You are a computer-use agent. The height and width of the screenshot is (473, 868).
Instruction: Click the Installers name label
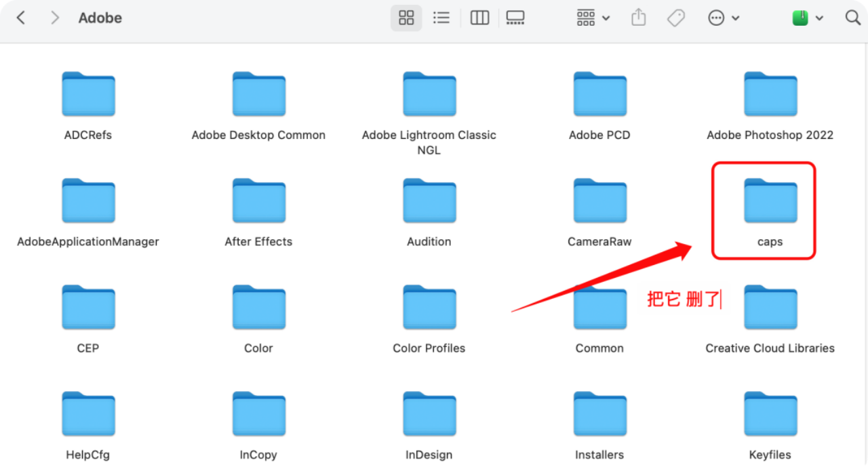[599, 455]
